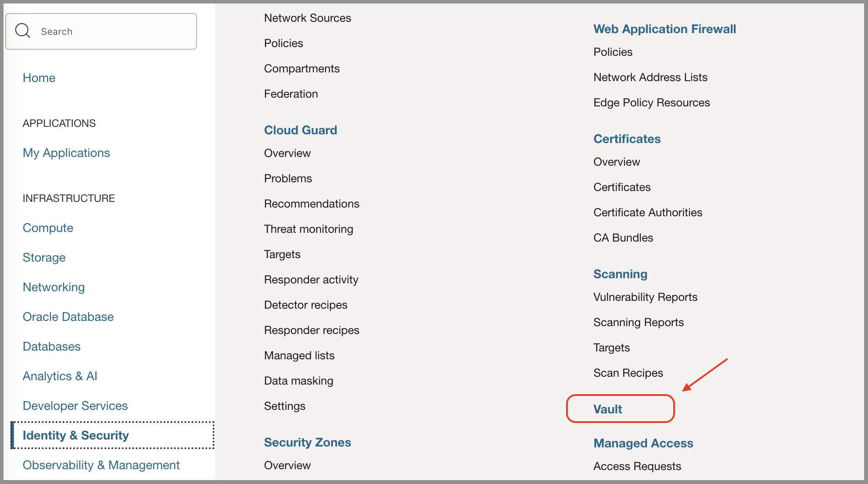
Task: Open the Compute menu category
Action: (48, 228)
